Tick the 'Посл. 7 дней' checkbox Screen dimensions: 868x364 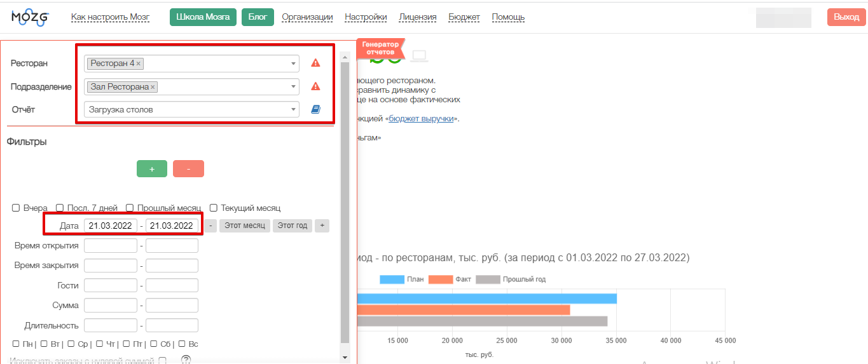(x=60, y=208)
